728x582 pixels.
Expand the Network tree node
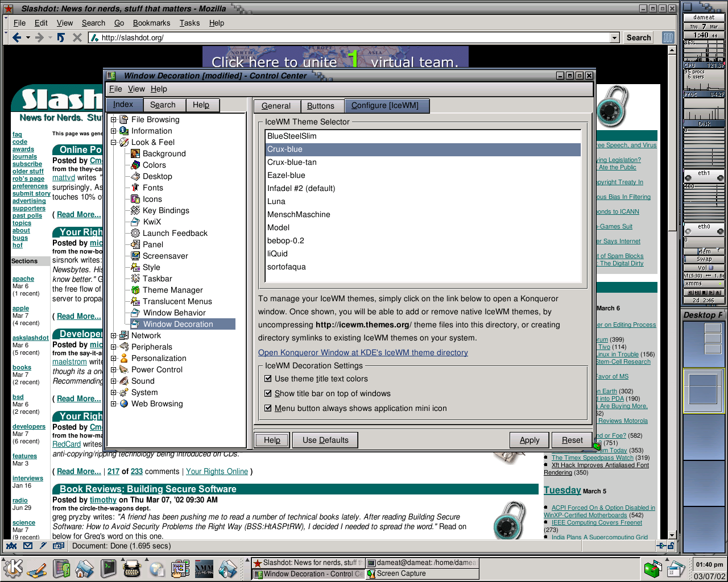(x=114, y=335)
